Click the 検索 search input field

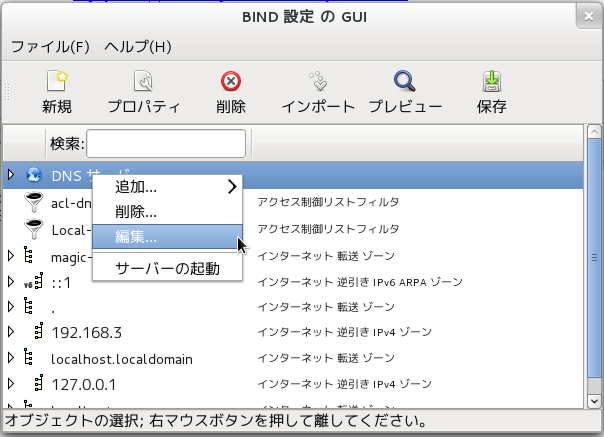click(166, 143)
